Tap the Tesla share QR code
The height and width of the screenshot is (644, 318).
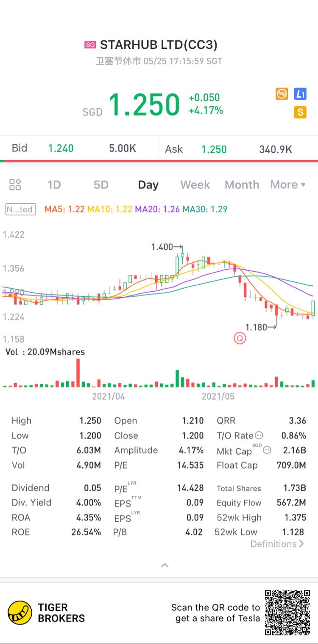(x=287, y=613)
